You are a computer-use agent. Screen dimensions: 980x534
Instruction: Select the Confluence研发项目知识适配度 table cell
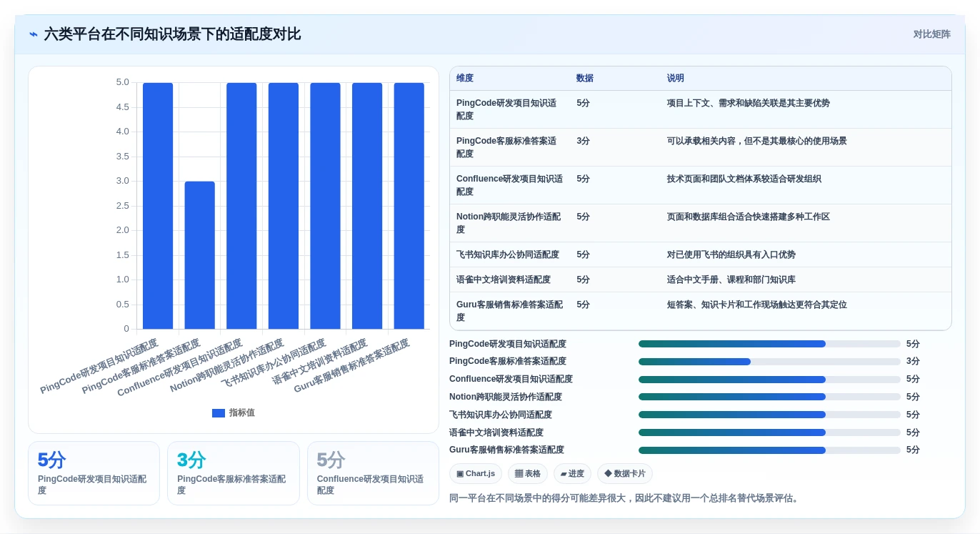pyautogui.click(x=509, y=185)
